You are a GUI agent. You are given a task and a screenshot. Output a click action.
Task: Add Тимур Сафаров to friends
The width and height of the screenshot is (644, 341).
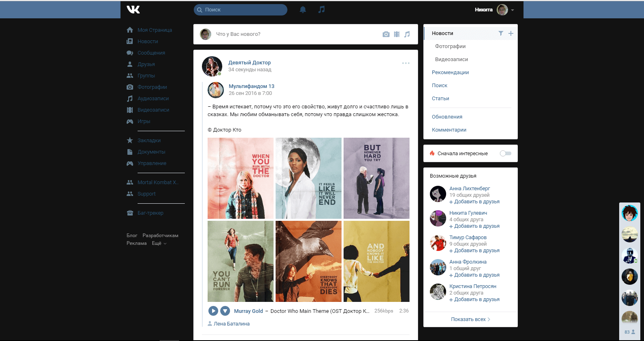475,251
